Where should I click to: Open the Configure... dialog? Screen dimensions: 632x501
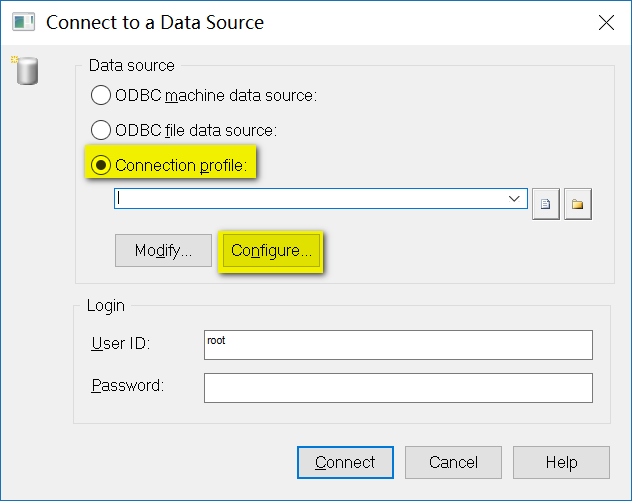click(271, 251)
